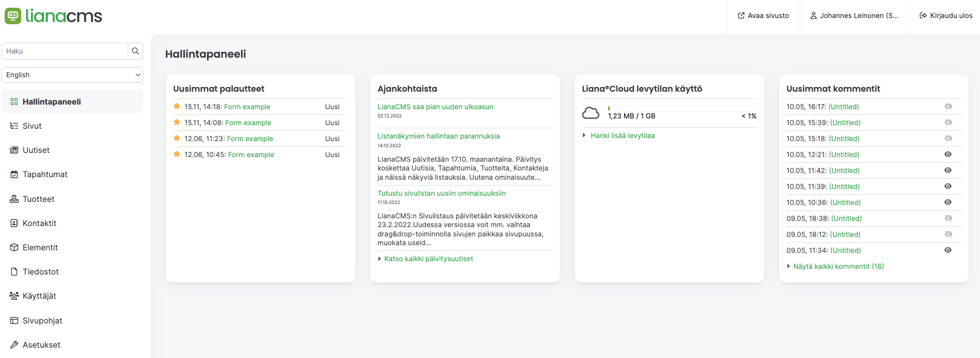Click star icon of 15.11, 14:18 feedback

pos(177,106)
